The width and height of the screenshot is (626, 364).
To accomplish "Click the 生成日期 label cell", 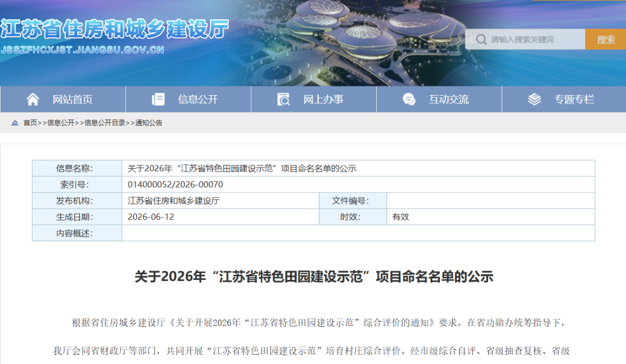I will click(x=77, y=217).
